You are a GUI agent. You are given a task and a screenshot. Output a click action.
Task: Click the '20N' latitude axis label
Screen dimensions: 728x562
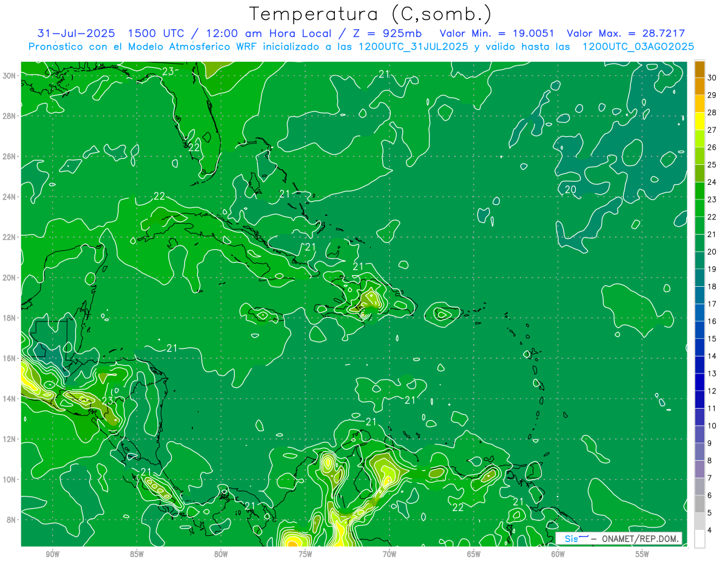9,278
